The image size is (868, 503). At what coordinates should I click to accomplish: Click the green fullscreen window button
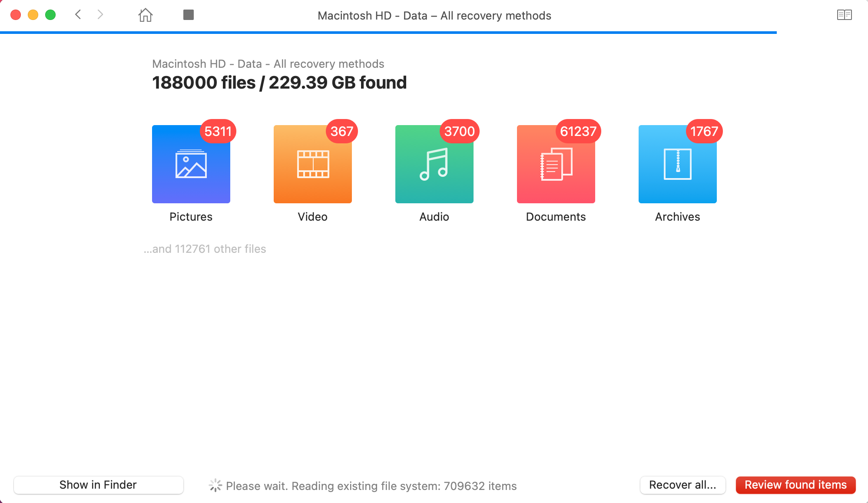click(x=50, y=15)
